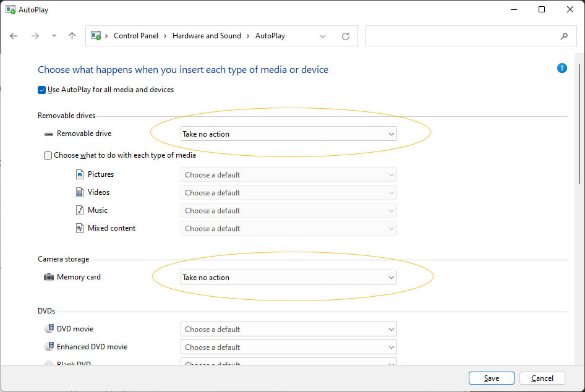Refresh the AutoPlay page
This screenshot has height=392, width=585.
(x=345, y=36)
